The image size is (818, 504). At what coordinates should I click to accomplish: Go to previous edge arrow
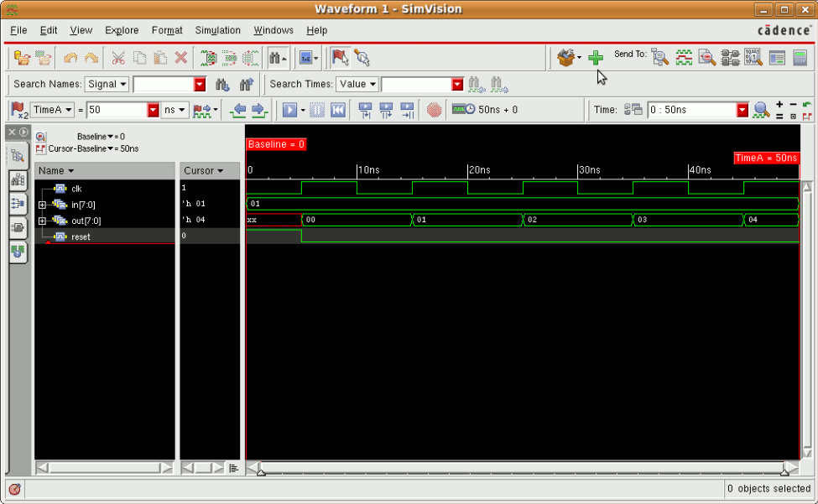point(239,110)
